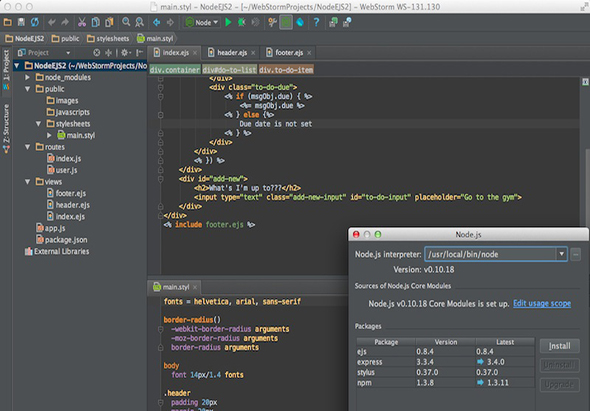Click the Save All toolbar icon
Screen dimensions: 590x411
point(21,23)
